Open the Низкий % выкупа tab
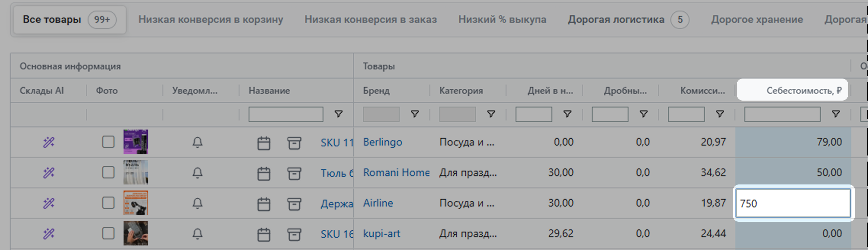This screenshot has width=868, height=250. [502, 19]
